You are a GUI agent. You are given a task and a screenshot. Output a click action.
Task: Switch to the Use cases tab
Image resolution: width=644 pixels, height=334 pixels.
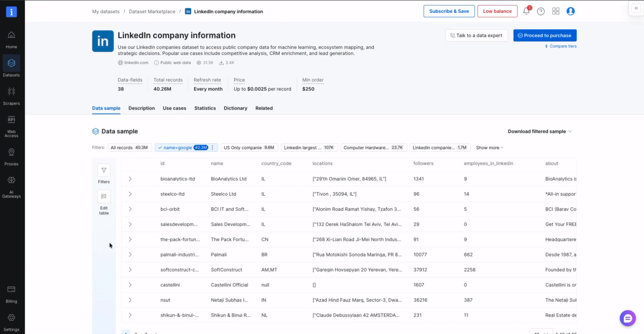(174, 108)
